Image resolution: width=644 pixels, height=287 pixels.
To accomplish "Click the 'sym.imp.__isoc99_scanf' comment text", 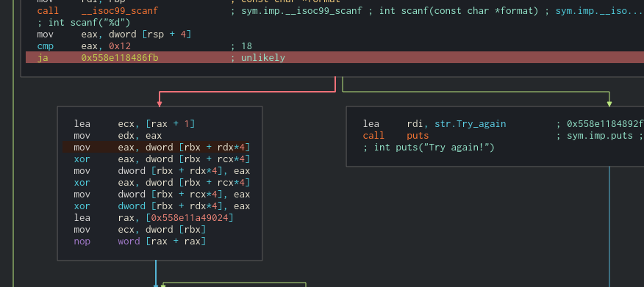I will coord(301,11).
